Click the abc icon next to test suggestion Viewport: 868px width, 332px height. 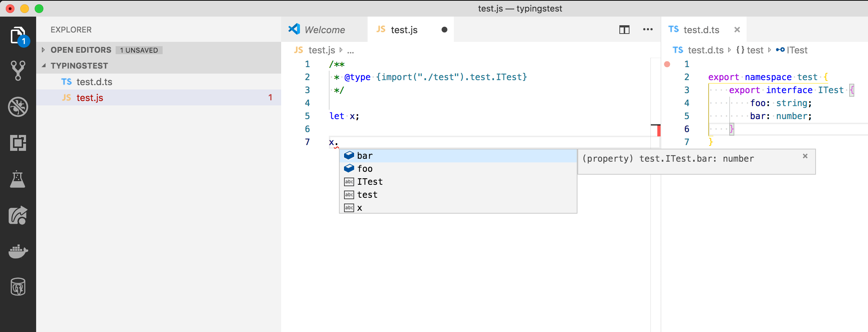349,195
